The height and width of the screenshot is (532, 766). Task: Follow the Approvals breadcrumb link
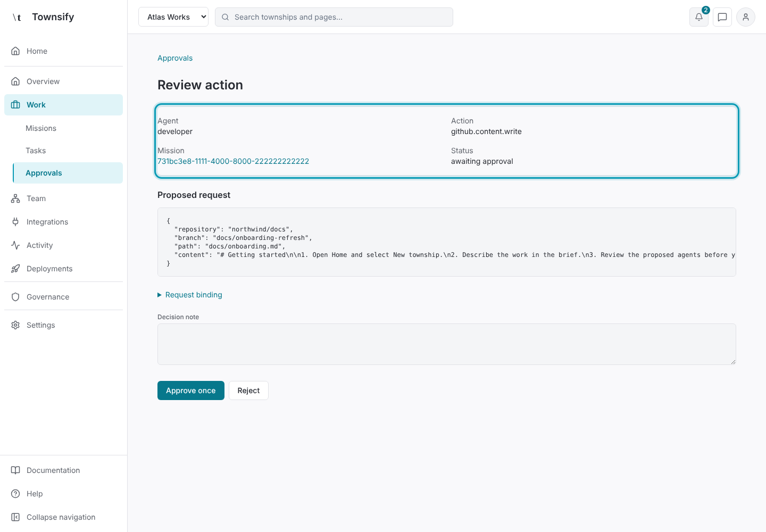(175, 58)
